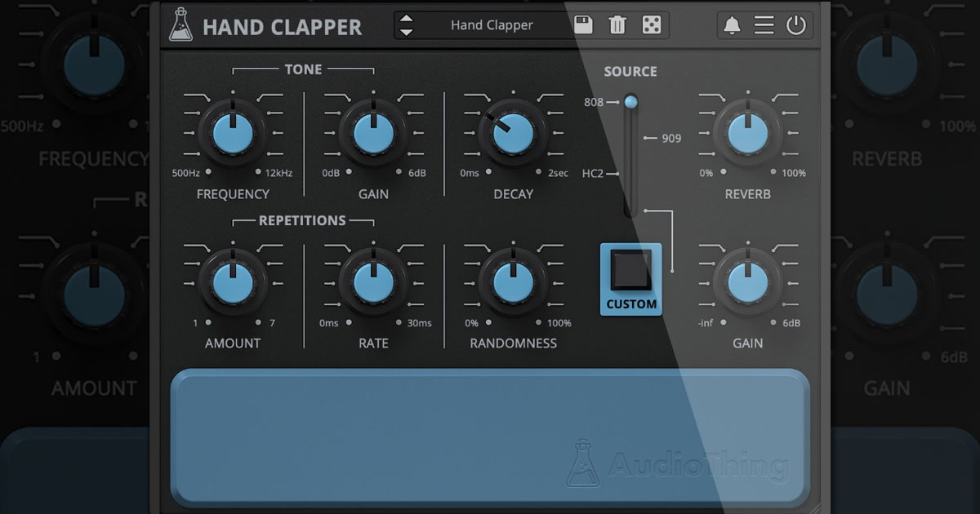Image resolution: width=980 pixels, height=514 pixels.
Task: Select the 909 sound source
Action: click(630, 138)
